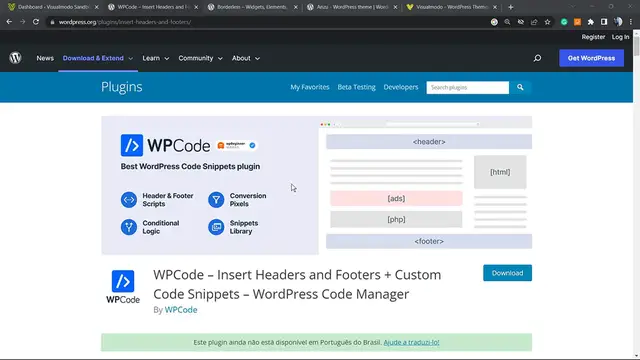Click the page vertical scrollbar thumb
The image size is (640, 360).
636,47
